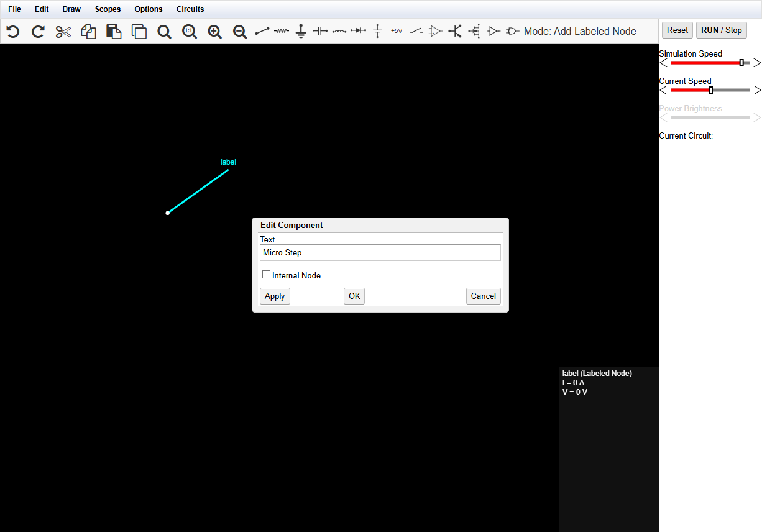Click the Simulation Speed slider handle
Screen dimensions: 762x532
coord(741,63)
